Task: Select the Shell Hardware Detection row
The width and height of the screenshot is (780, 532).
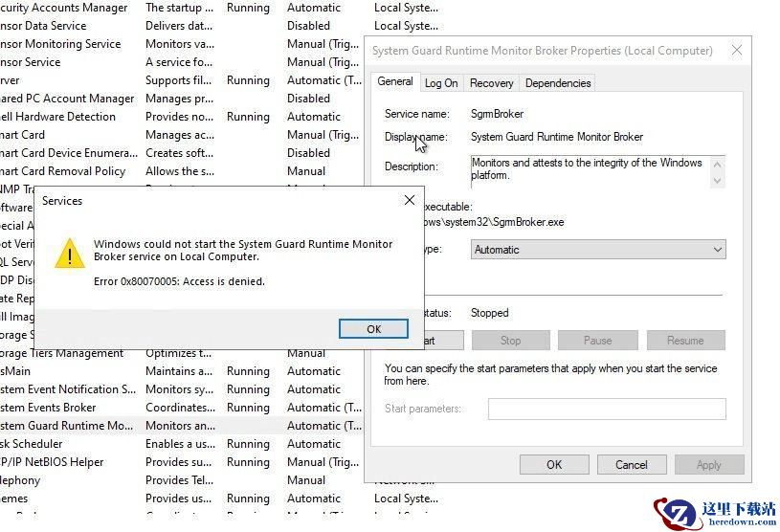Action: click(x=181, y=117)
